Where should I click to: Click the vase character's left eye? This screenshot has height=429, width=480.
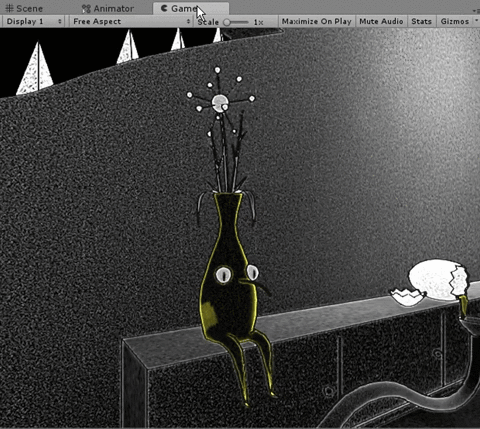[x=223, y=275]
